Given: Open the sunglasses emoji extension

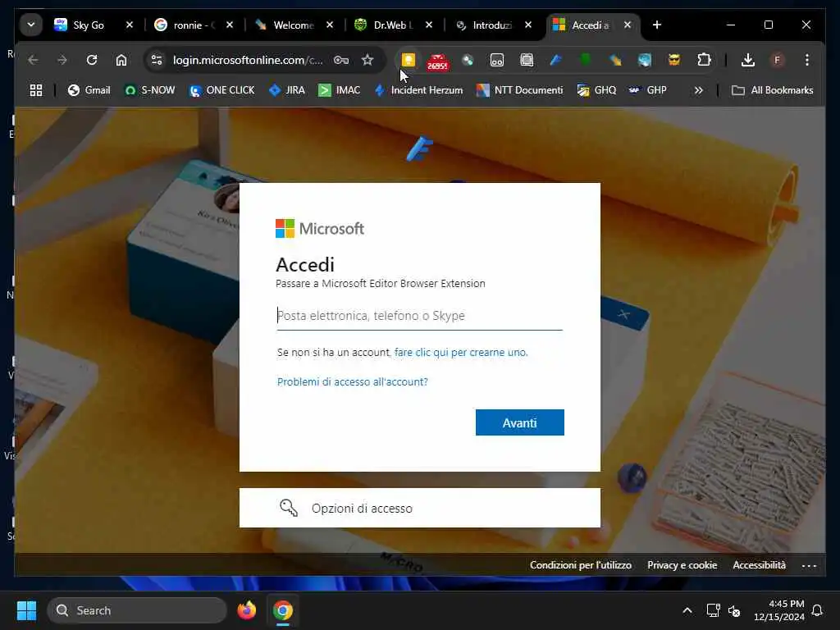Looking at the screenshot, I should 674,60.
